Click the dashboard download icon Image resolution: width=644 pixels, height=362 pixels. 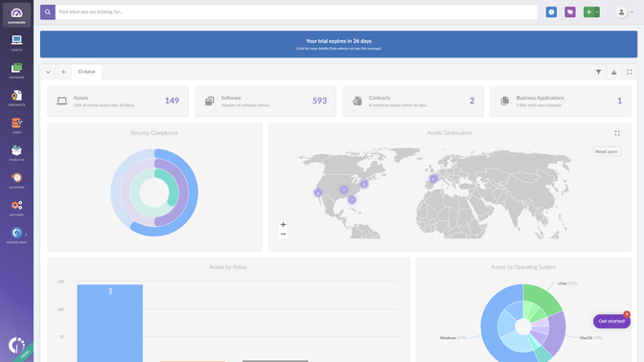[613, 72]
